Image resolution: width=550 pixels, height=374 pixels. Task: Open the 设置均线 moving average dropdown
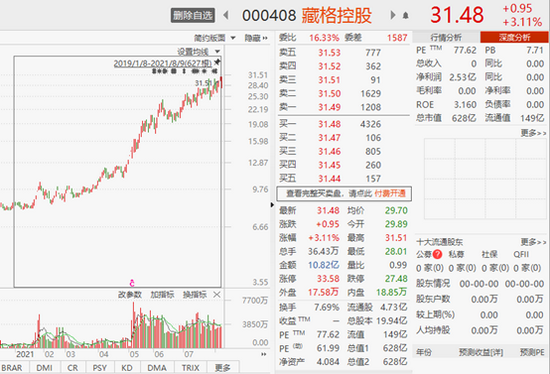click(x=199, y=52)
